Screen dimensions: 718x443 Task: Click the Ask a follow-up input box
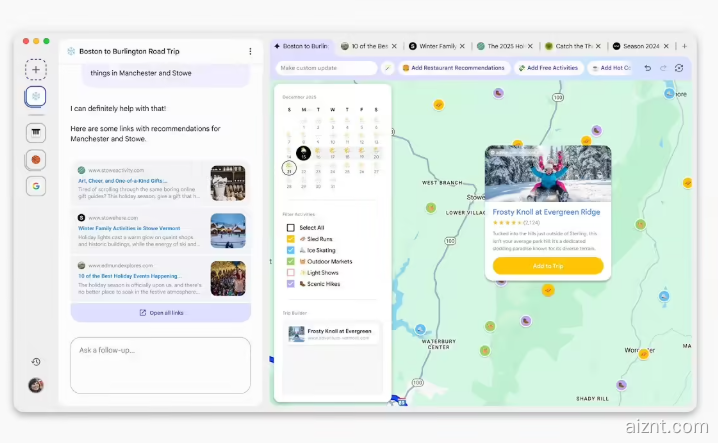pyautogui.click(x=160, y=365)
